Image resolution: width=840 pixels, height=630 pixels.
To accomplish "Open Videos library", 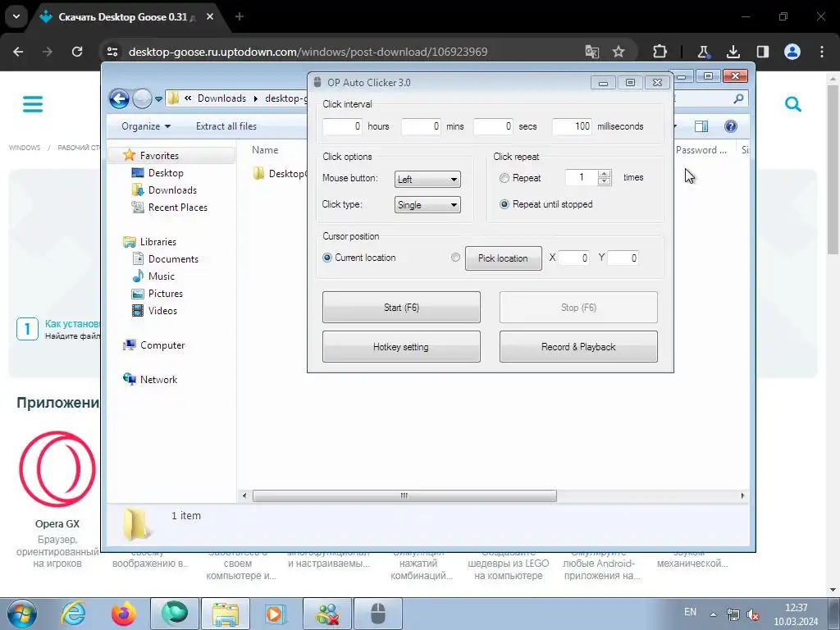I will pyautogui.click(x=162, y=311).
